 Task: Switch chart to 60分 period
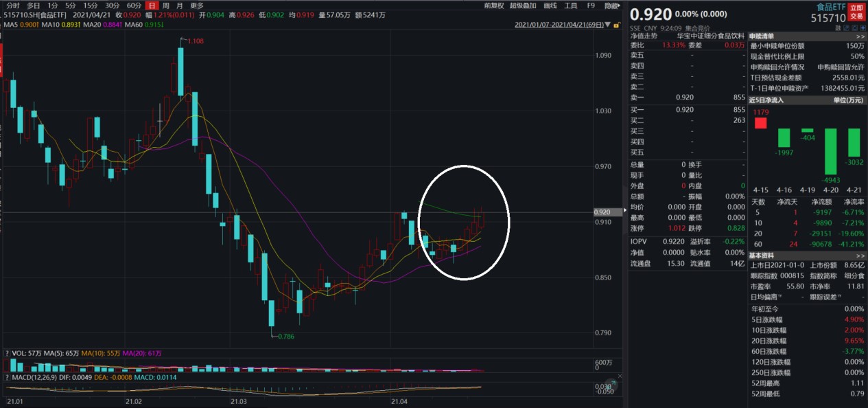pos(134,5)
